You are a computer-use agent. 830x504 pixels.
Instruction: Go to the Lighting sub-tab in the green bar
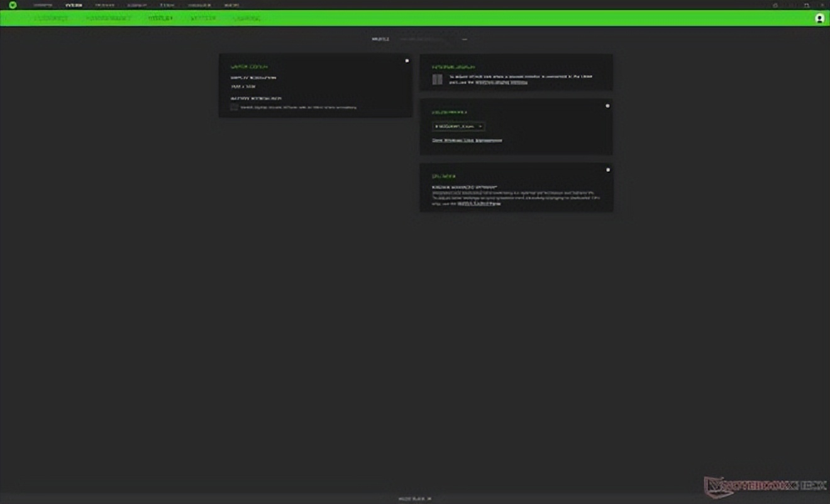[x=202, y=18]
